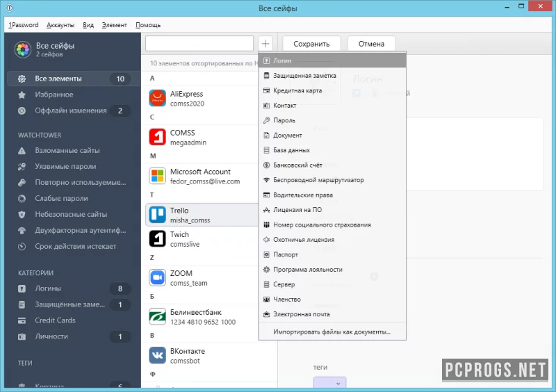Viewport: 556px width, 392px height.
Task: Open the ZOOM camera icon entry
Action: (x=158, y=278)
